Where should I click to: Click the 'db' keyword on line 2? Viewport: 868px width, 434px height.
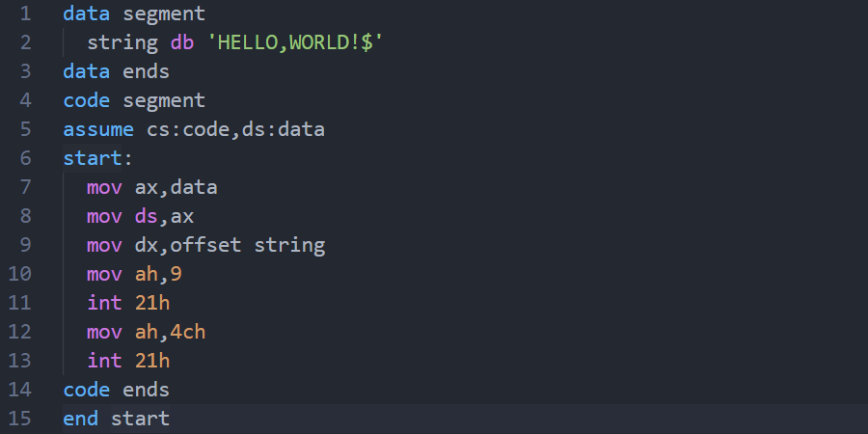coord(182,43)
